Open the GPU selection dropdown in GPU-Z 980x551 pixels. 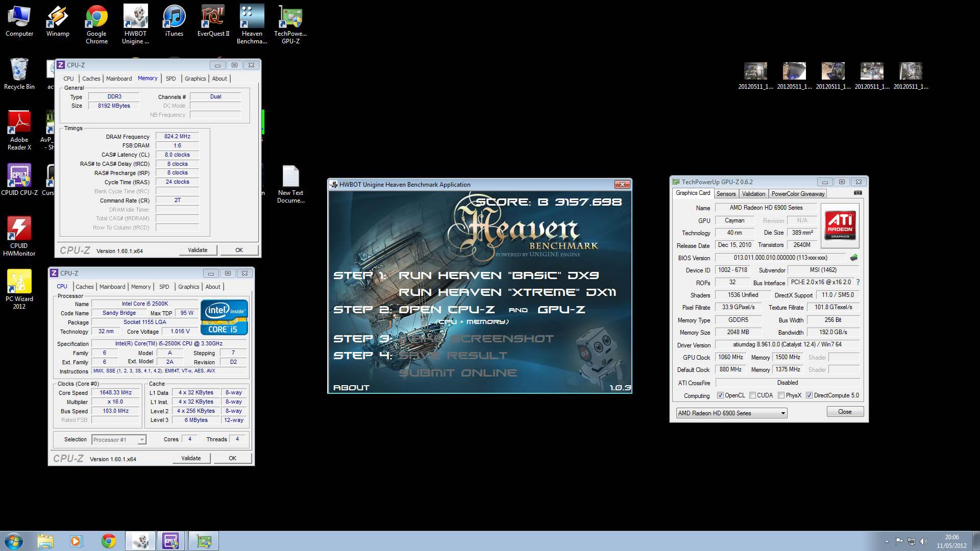[x=731, y=413]
